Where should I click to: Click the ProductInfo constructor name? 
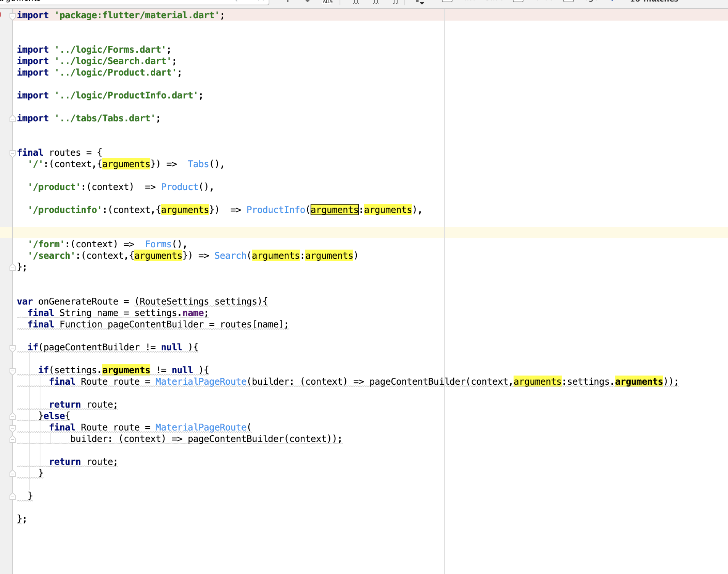[275, 210]
